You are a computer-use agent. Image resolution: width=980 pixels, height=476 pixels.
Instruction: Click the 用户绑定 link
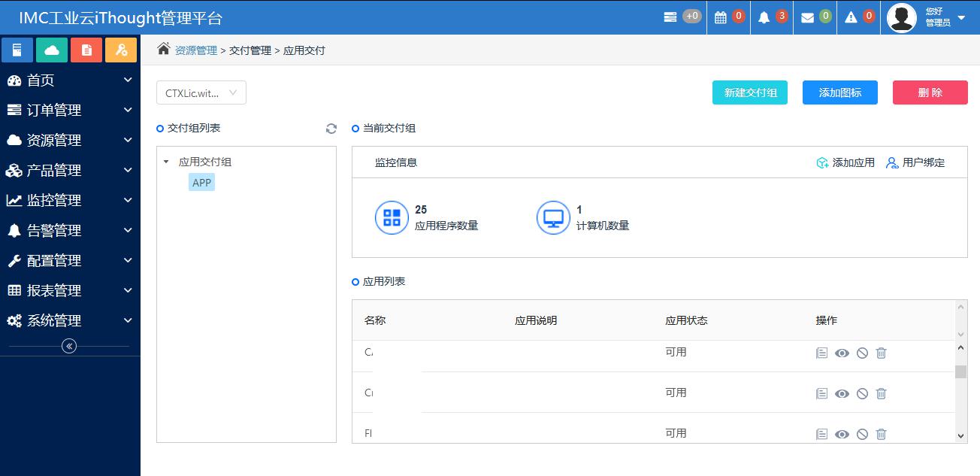click(x=915, y=162)
